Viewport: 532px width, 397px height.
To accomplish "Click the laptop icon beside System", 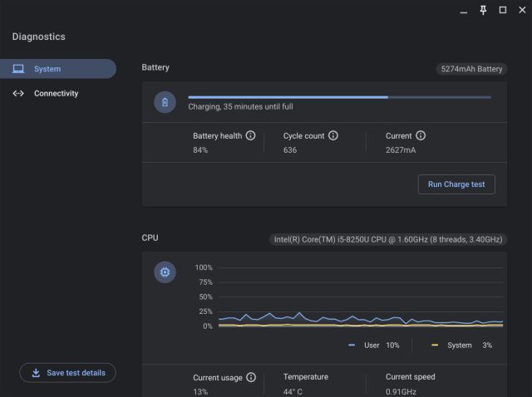I will pos(18,69).
